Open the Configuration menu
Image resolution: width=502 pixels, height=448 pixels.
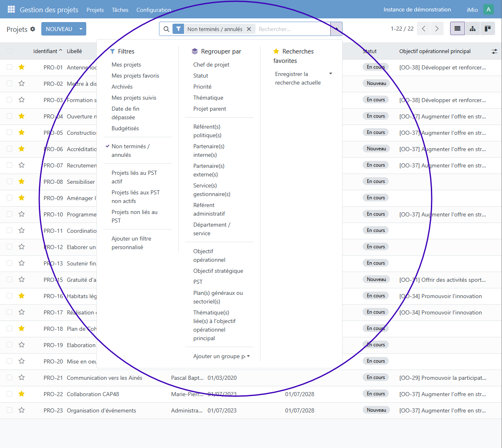pos(154,10)
